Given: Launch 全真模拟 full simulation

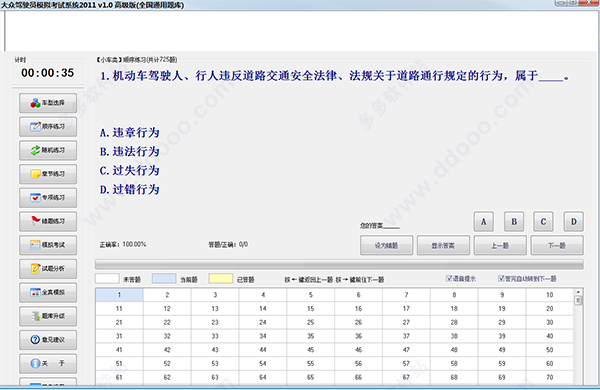Looking at the screenshot, I should 48,292.
